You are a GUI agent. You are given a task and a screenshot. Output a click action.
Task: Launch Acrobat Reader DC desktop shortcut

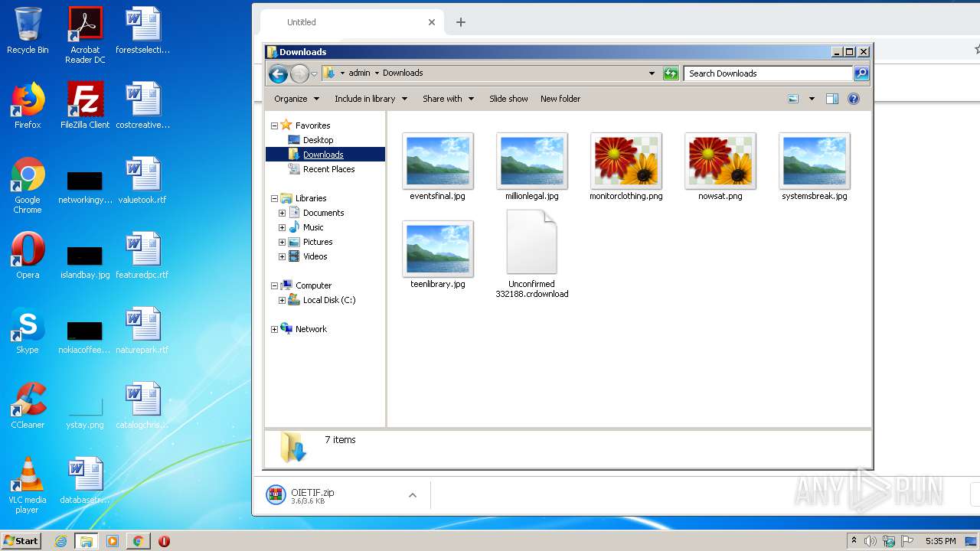85,35
